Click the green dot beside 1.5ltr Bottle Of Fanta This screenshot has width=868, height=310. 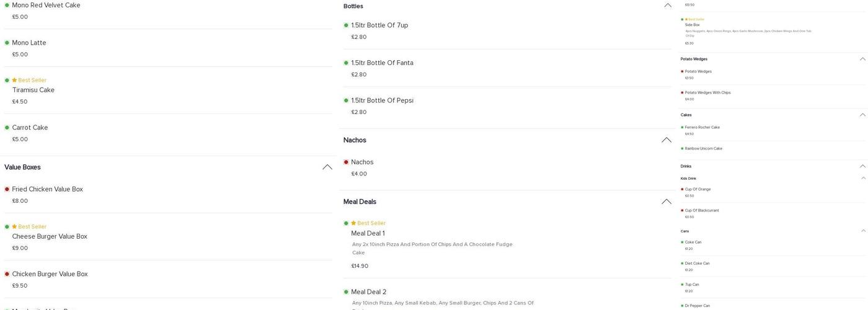tap(346, 63)
